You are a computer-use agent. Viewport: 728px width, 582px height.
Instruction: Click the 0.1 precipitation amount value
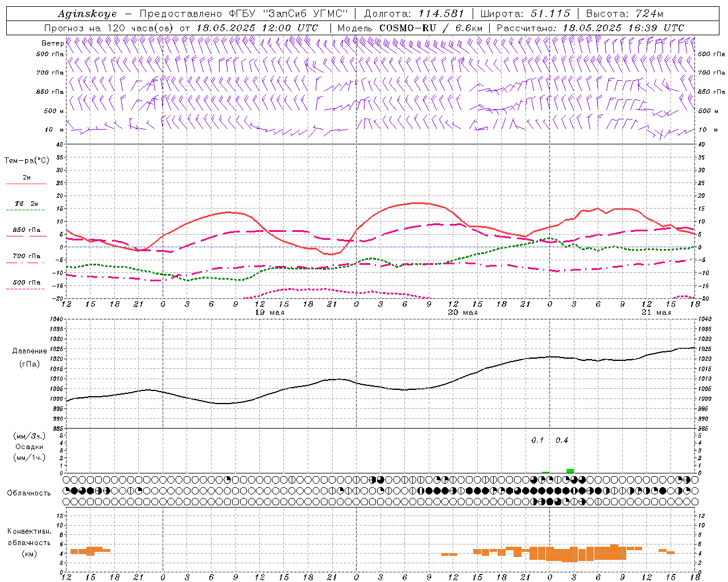click(x=537, y=440)
